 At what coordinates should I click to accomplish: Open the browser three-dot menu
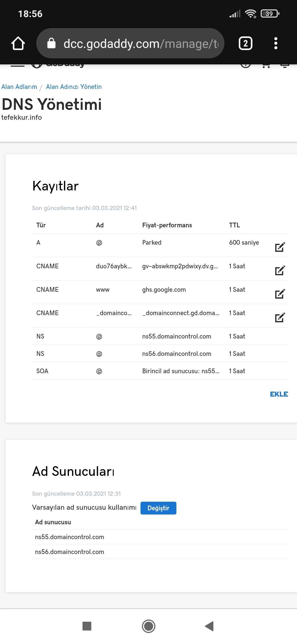pyautogui.click(x=276, y=43)
